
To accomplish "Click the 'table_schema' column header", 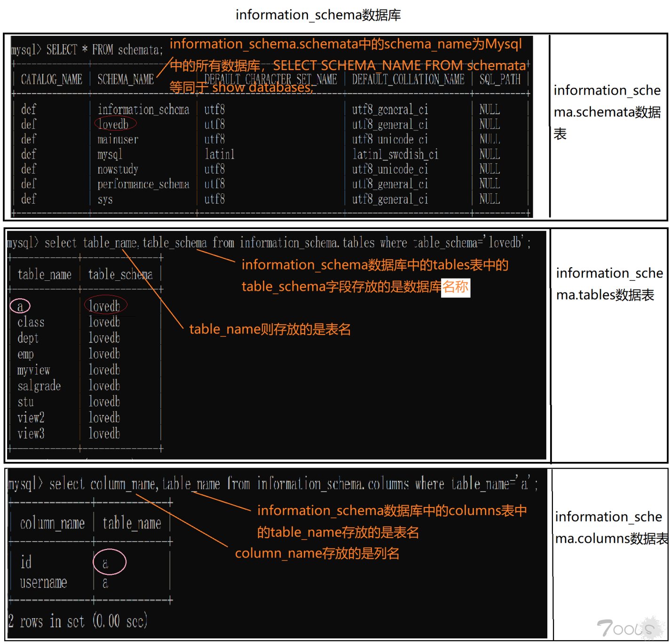I will coord(120,274).
